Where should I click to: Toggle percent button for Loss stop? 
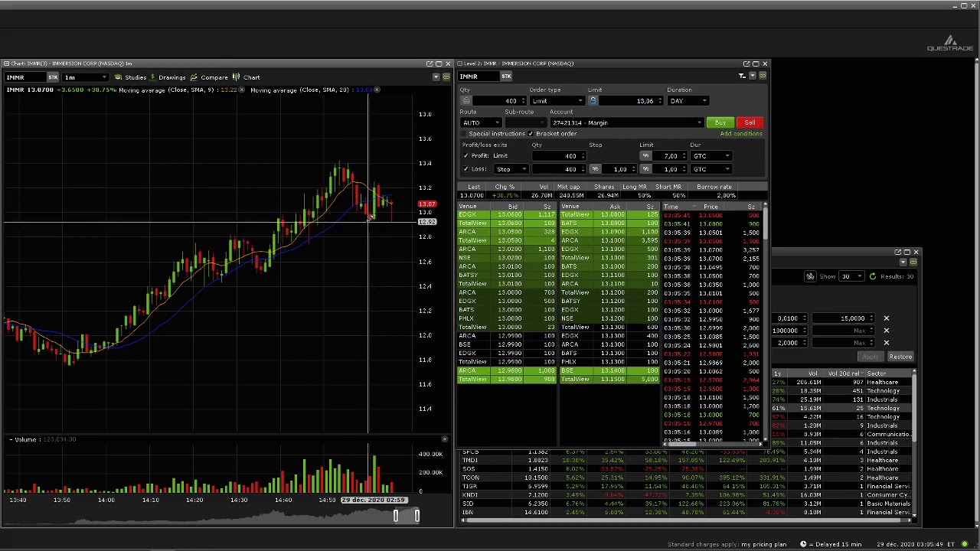pos(595,169)
